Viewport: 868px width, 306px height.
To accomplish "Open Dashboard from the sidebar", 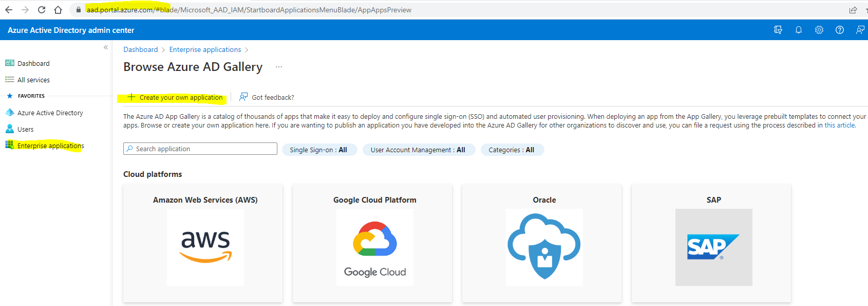I will pos(33,63).
